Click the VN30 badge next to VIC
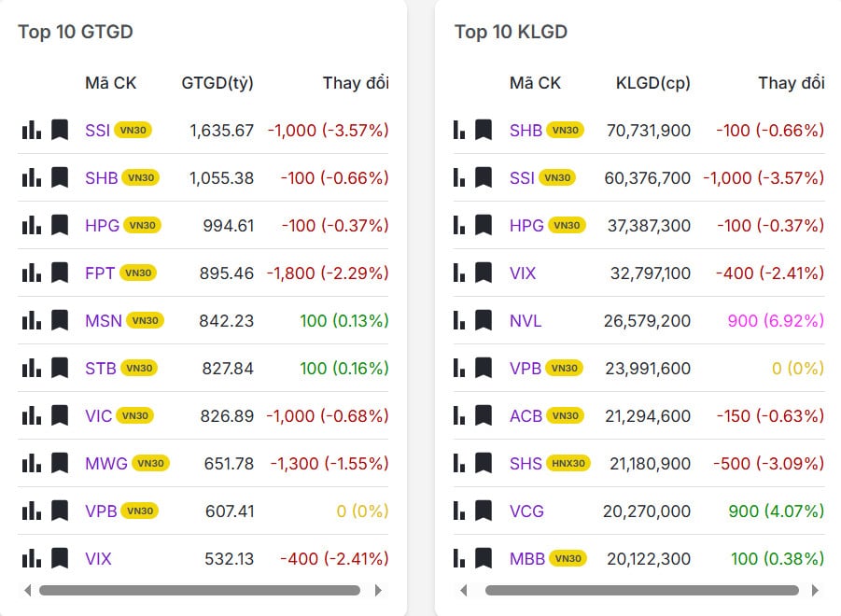The image size is (841, 616). [x=135, y=415]
